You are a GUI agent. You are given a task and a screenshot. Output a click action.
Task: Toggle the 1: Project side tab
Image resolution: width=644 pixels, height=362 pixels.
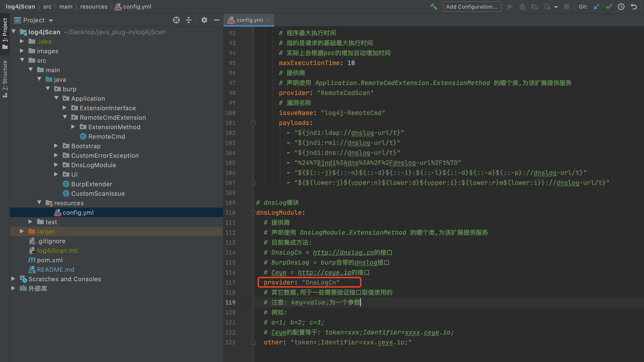[5, 34]
